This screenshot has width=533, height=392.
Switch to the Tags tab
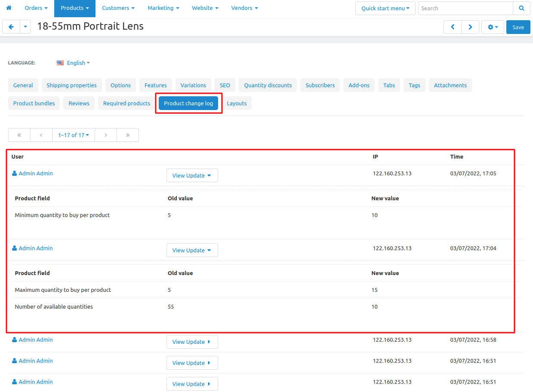click(415, 85)
